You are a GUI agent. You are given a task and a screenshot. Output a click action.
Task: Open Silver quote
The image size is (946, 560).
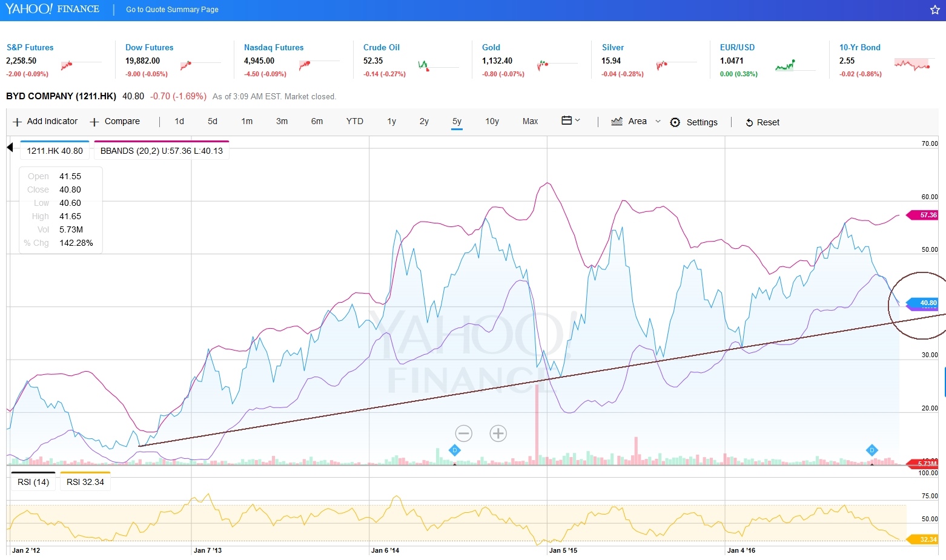(x=613, y=47)
